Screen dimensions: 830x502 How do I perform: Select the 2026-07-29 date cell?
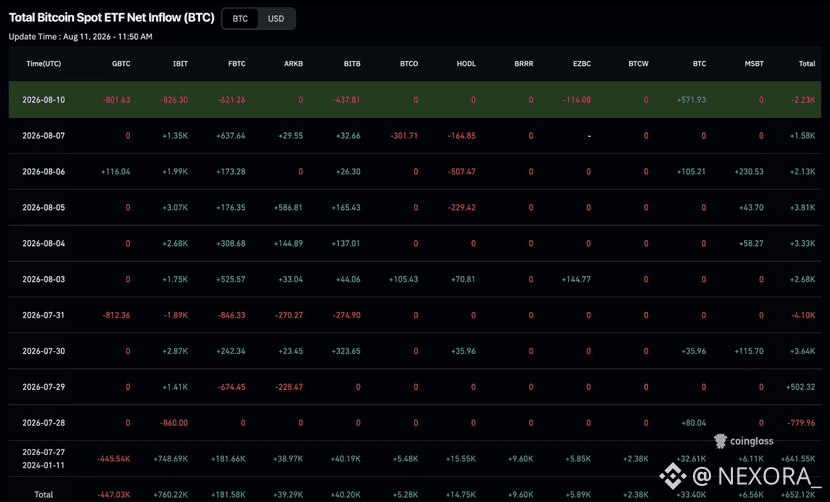(43, 387)
